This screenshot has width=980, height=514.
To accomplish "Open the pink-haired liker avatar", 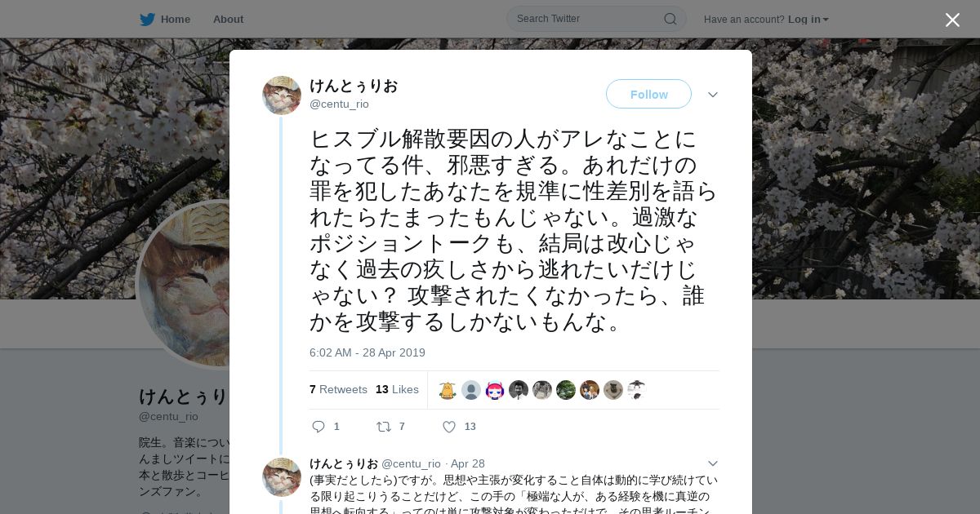I will (x=495, y=390).
